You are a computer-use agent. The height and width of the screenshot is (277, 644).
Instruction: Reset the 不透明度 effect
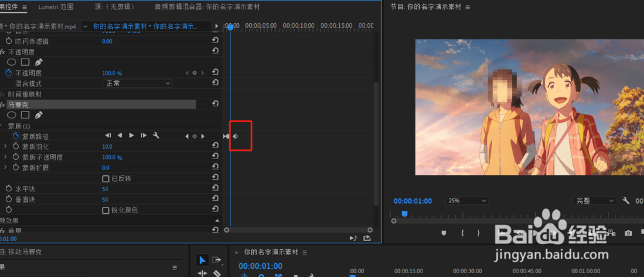(x=215, y=52)
